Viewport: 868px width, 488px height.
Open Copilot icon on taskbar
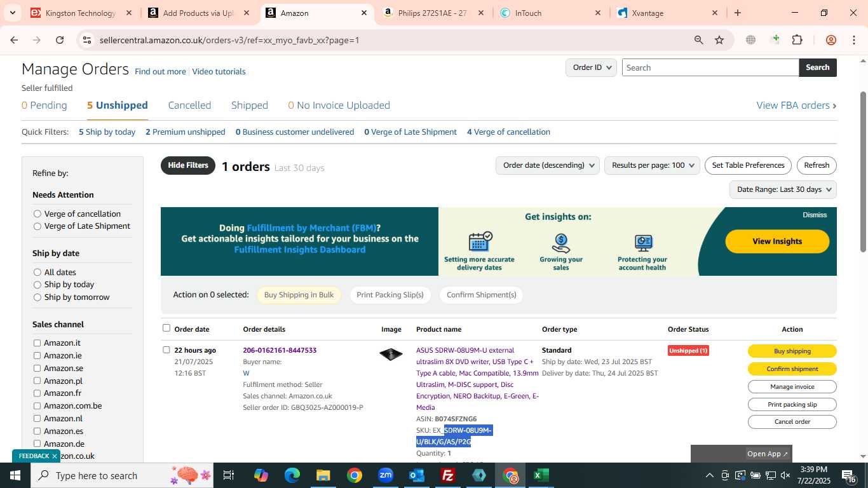click(x=261, y=475)
